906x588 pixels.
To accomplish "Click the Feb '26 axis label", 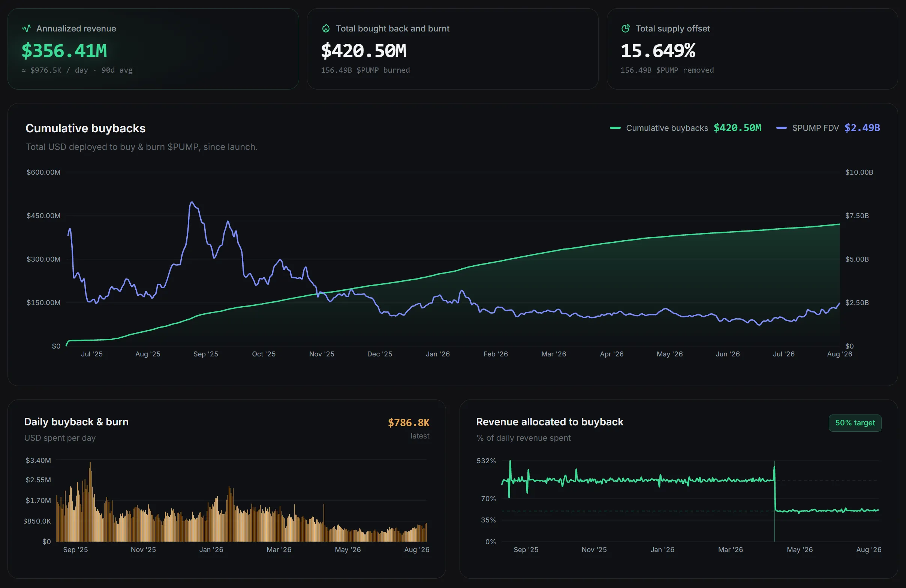I will pos(496,354).
